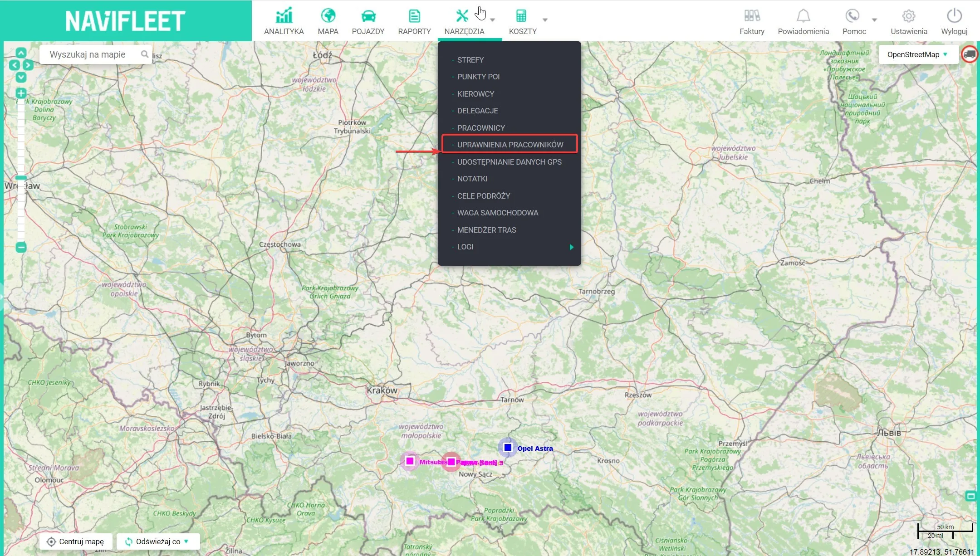Click the Wyloguj power icon
This screenshot has height=556, width=980.
[x=954, y=16]
